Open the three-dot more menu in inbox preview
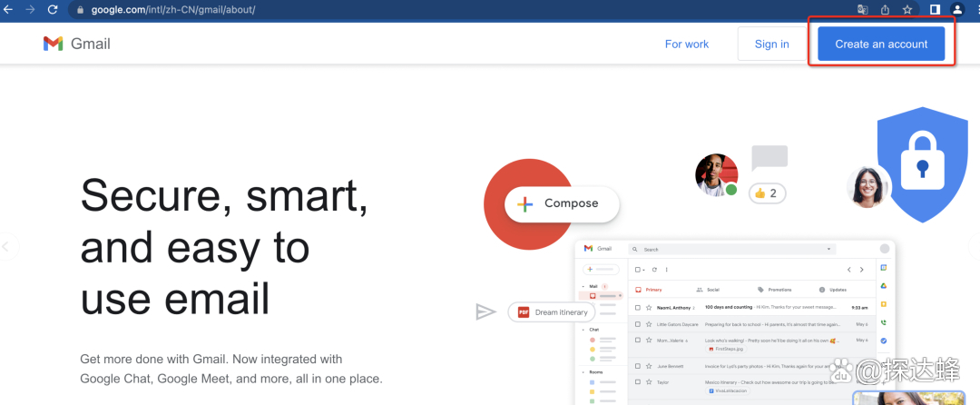 [x=666, y=270]
